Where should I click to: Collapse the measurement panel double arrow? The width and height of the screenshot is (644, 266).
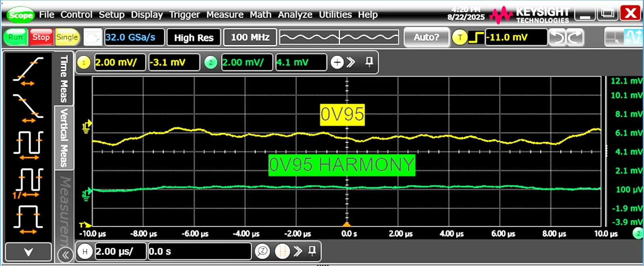[x=65, y=255]
